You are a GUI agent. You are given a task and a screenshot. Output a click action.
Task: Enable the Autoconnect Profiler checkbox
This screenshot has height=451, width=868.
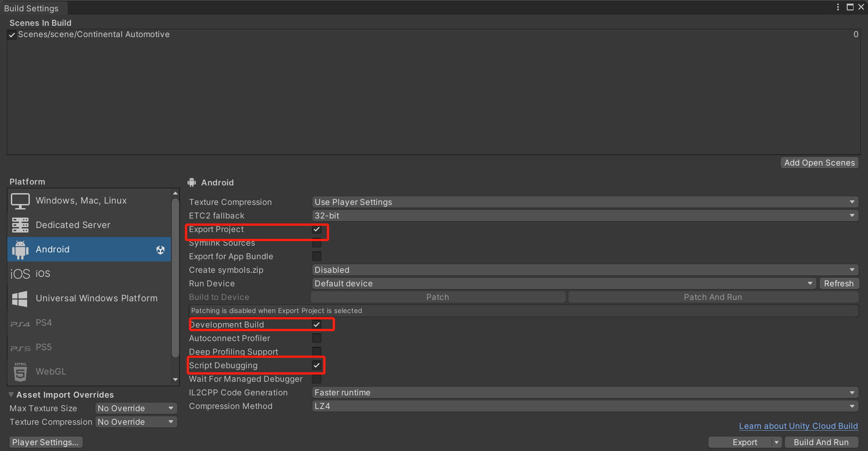(x=317, y=338)
